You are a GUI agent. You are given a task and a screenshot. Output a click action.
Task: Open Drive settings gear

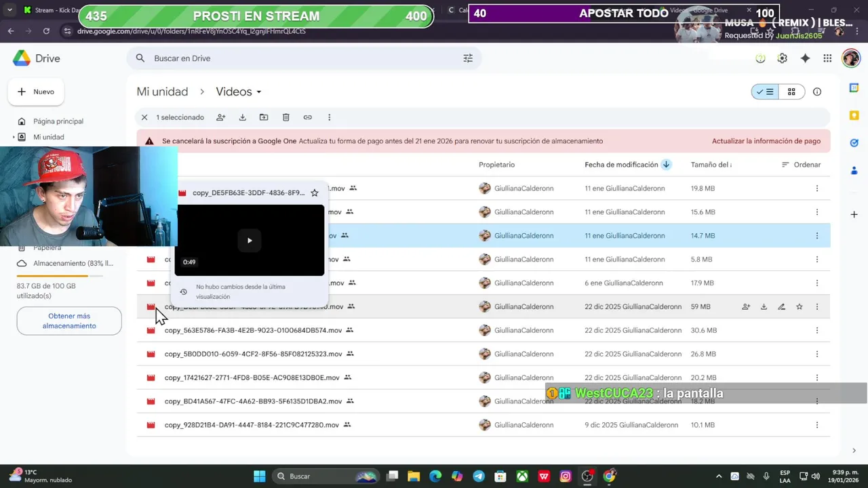coord(783,58)
